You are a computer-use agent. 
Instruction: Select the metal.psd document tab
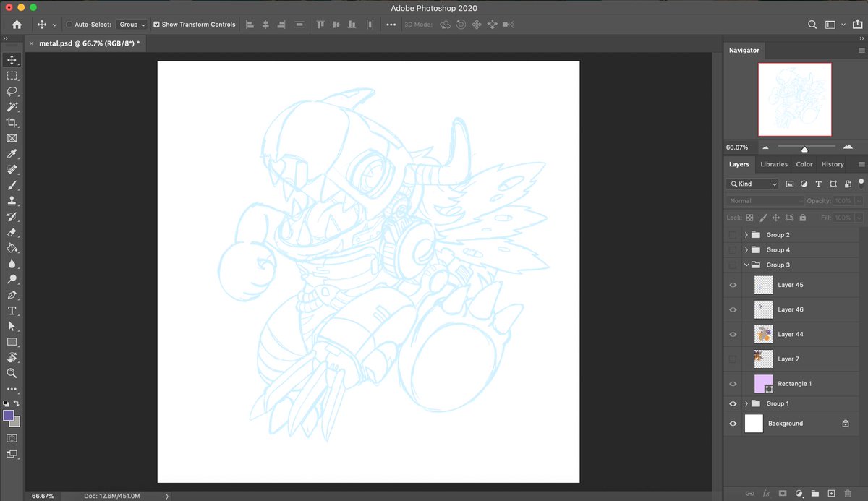pyautogui.click(x=85, y=43)
